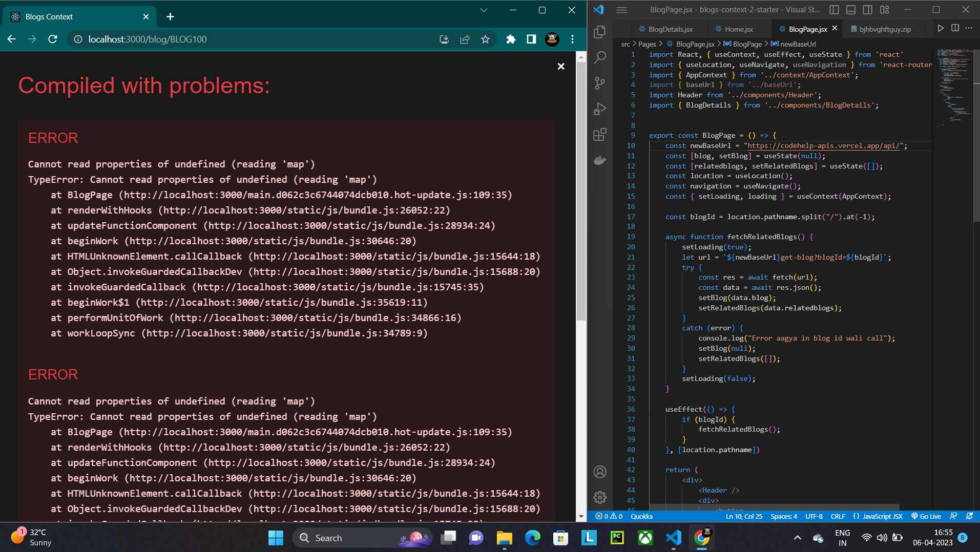Open the VS Code Explorer view

pyautogui.click(x=599, y=32)
